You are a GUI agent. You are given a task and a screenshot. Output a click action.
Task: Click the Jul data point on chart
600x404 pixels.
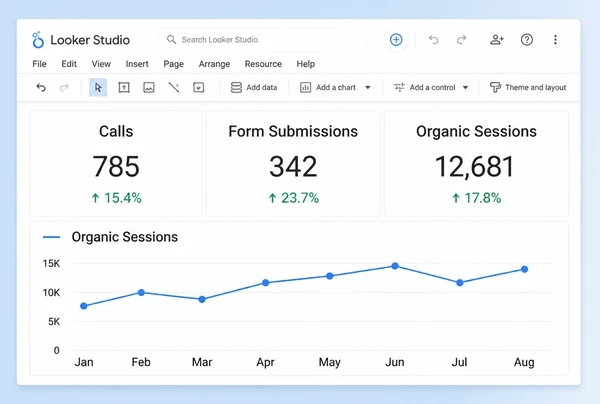coord(460,283)
